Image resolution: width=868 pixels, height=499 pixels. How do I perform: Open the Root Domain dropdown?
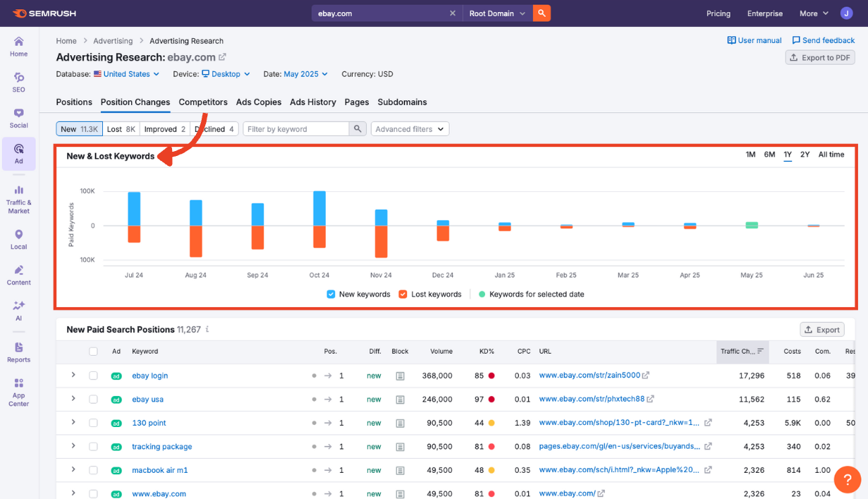[497, 13]
